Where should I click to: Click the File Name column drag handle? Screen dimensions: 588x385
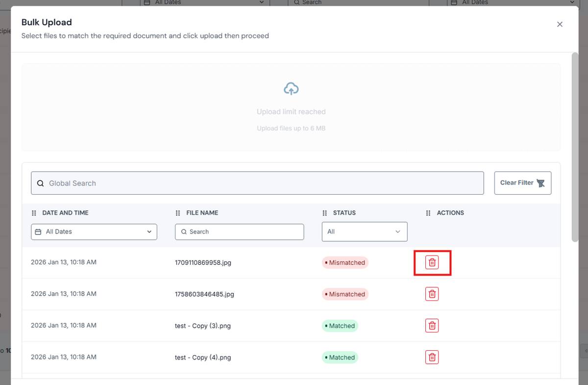[178, 213]
